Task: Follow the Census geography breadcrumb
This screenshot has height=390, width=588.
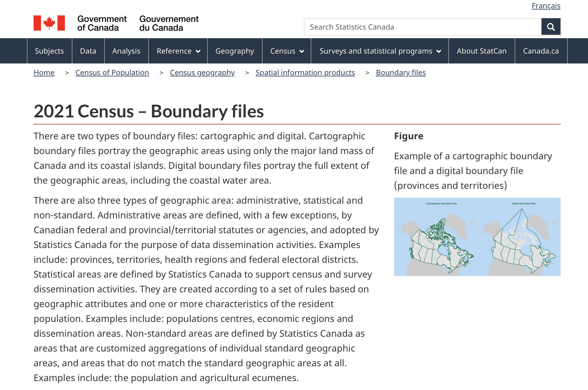Action: pos(202,73)
